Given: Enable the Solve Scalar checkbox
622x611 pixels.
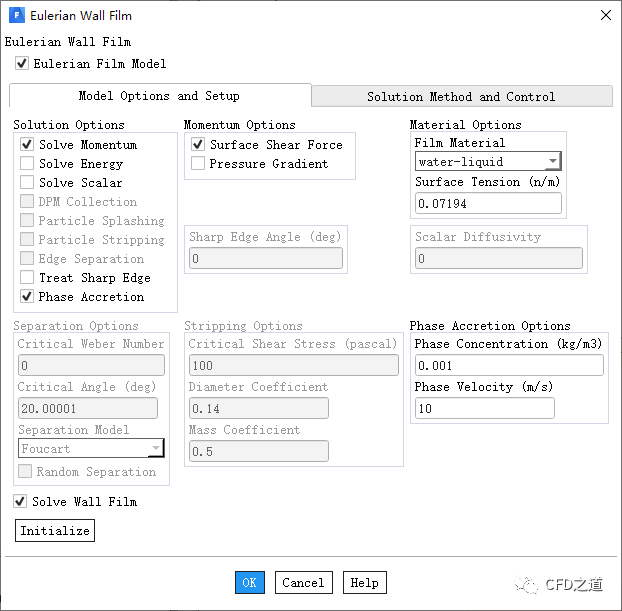Looking at the screenshot, I should coord(27,183).
